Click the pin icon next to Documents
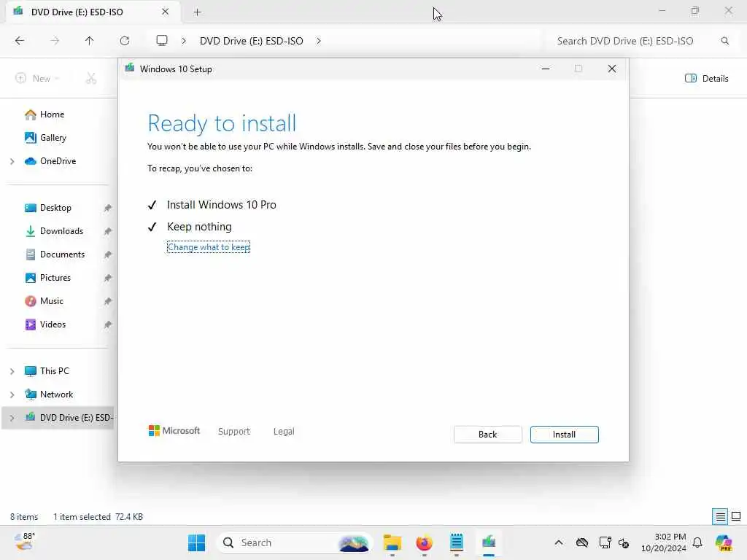Screen dimensions: 747x560 coord(108,254)
